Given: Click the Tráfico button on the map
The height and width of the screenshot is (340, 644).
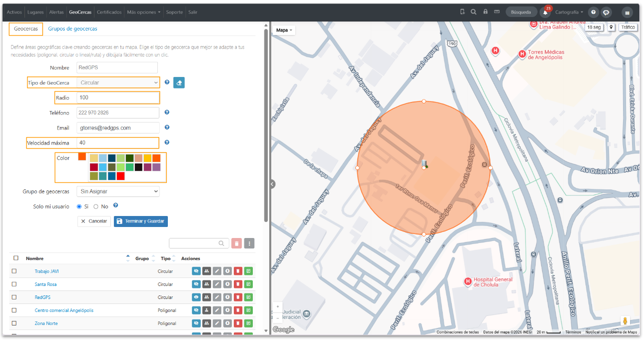Looking at the screenshot, I should point(628,27).
